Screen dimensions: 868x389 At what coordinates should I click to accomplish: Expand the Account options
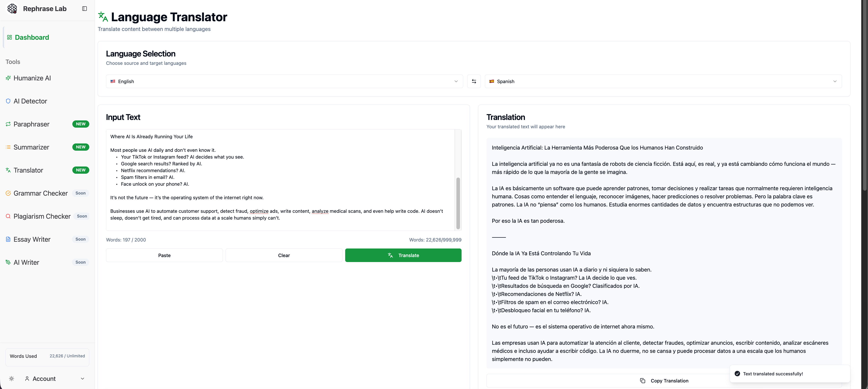tap(83, 379)
